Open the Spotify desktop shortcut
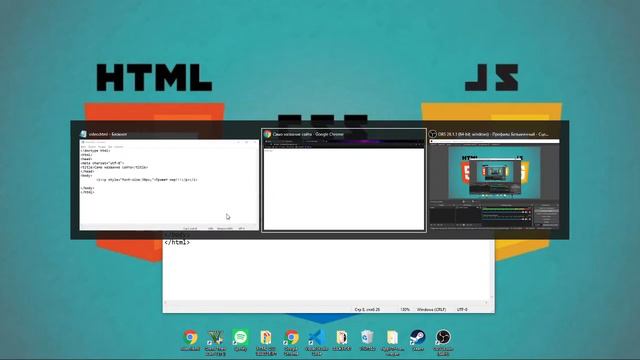The image size is (640, 360). [240, 340]
